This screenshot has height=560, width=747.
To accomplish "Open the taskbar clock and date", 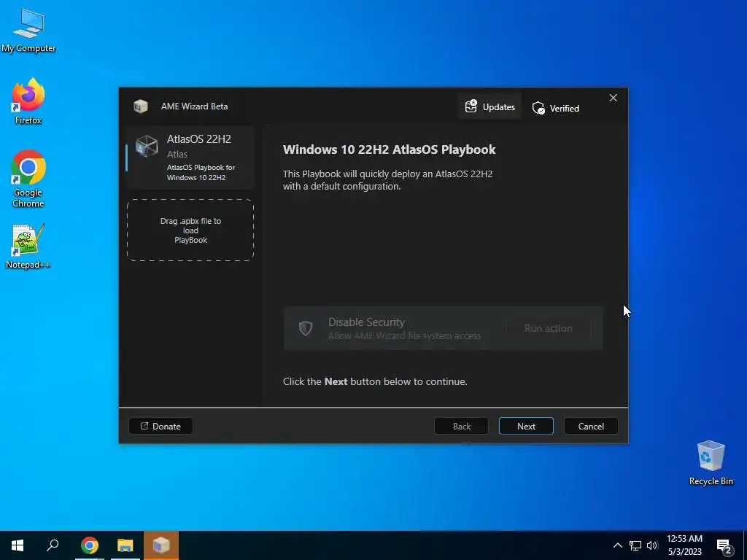I will [x=684, y=545].
